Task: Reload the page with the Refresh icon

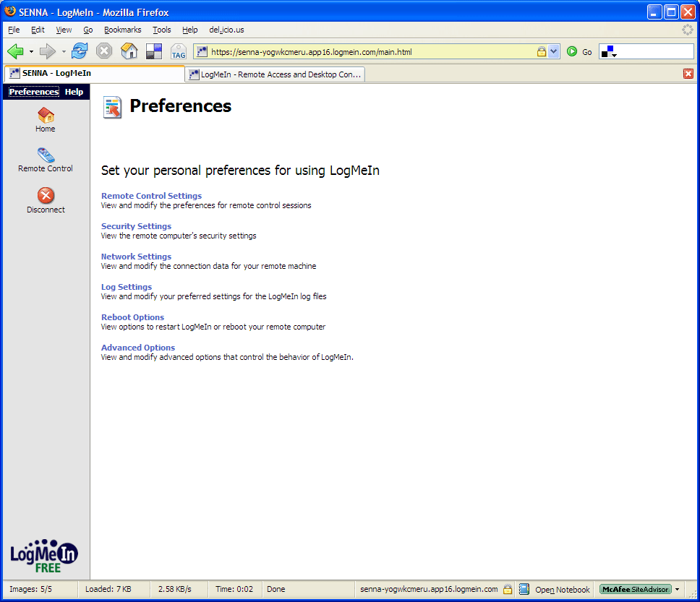Action: point(80,51)
